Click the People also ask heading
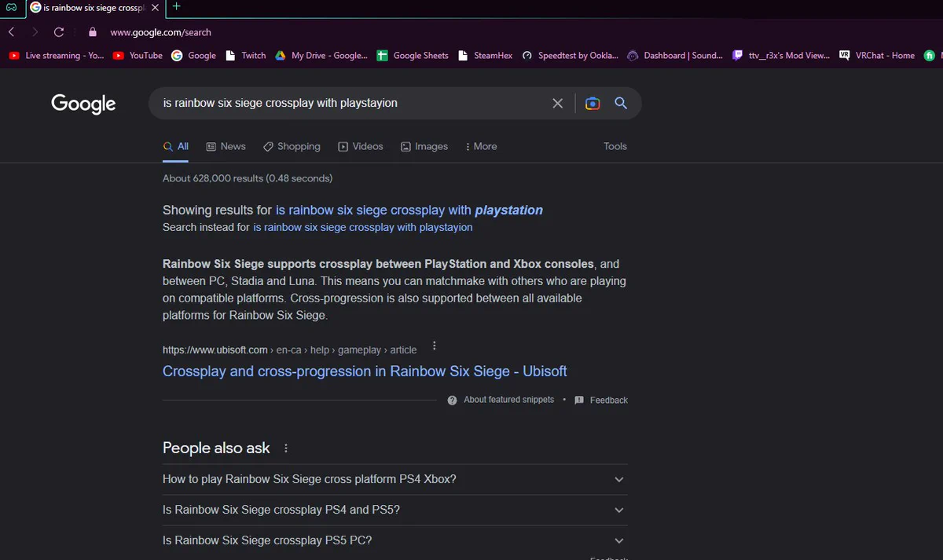Image resolution: width=943 pixels, height=560 pixels. [216, 448]
